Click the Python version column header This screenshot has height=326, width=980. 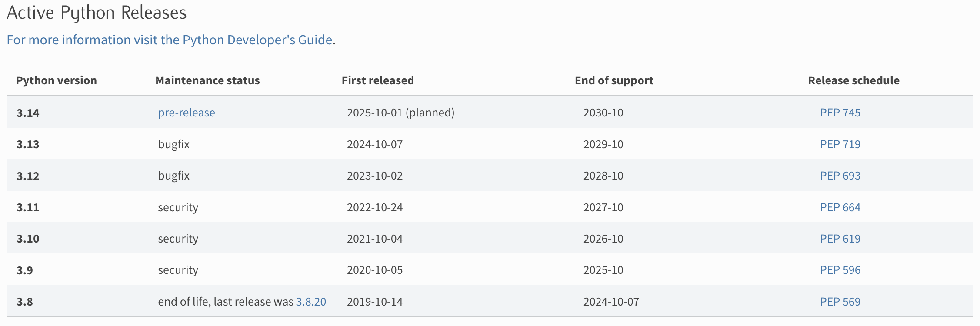tap(57, 80)
